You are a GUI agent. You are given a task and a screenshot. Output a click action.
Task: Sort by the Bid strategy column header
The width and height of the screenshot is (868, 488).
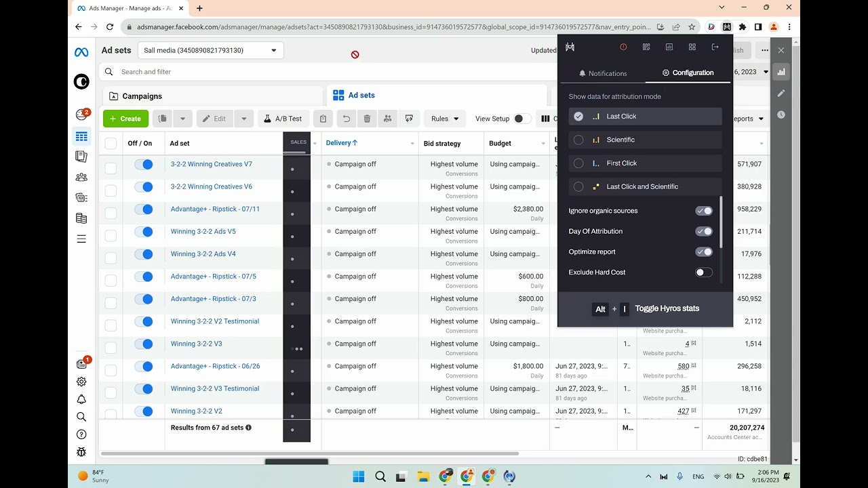coord(442,144)
